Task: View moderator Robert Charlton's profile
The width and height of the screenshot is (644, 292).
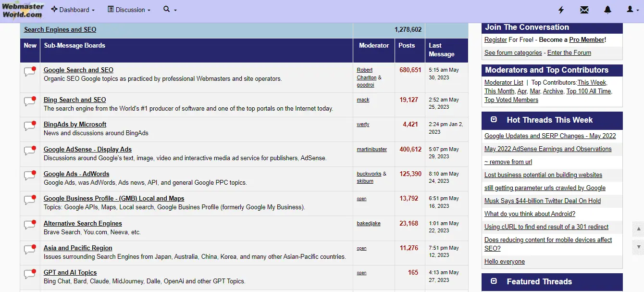Action: [x=367, y=74]
